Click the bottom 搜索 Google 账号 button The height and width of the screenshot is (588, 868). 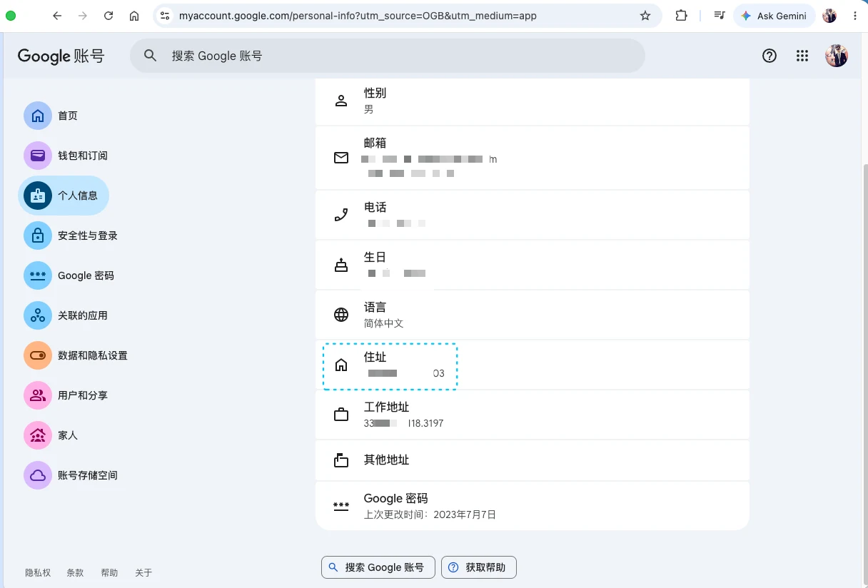point(378,567)
